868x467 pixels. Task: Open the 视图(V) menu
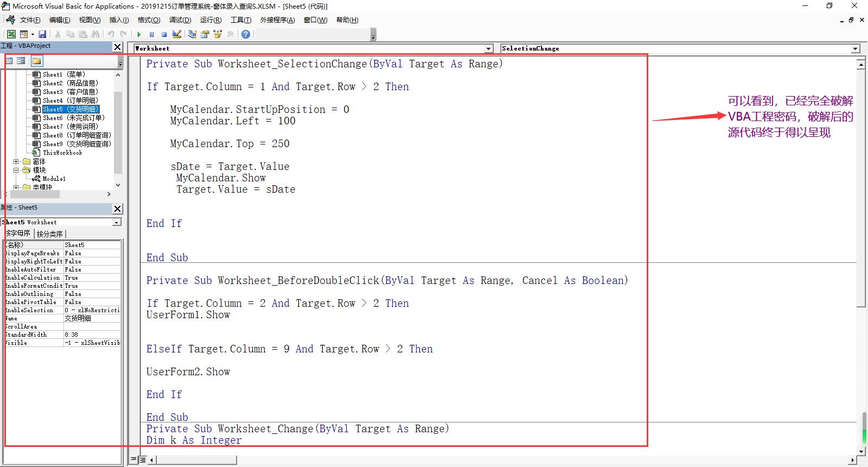(x=90, y=20)
